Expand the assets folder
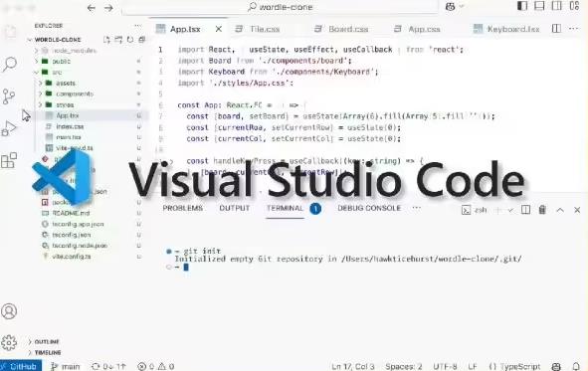 [41, 83]
